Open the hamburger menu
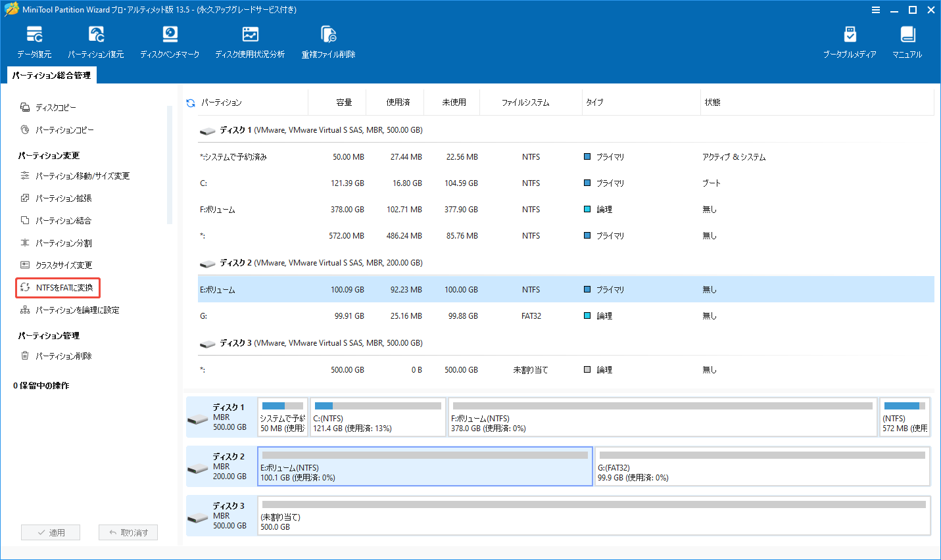The width and height of the screenshot is (941, 560). [x=876, y=9]
